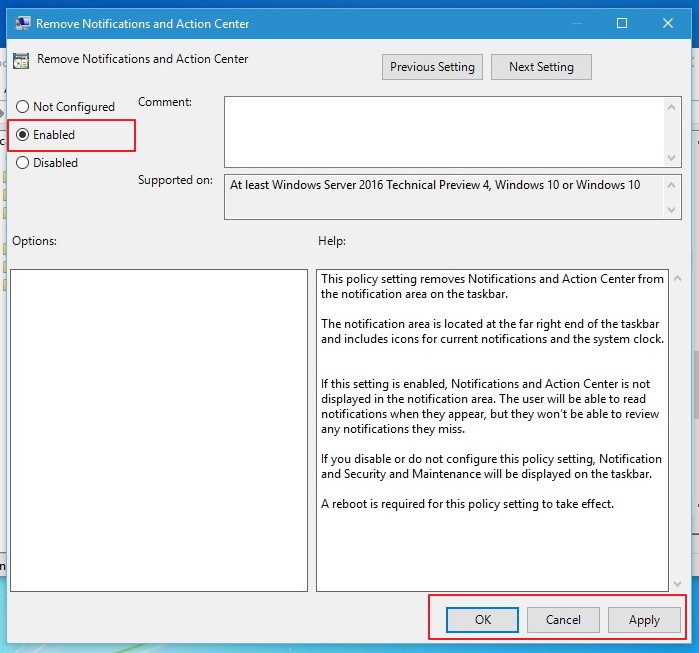
Task: Click Cancel to discard changes
Action: 563,620
